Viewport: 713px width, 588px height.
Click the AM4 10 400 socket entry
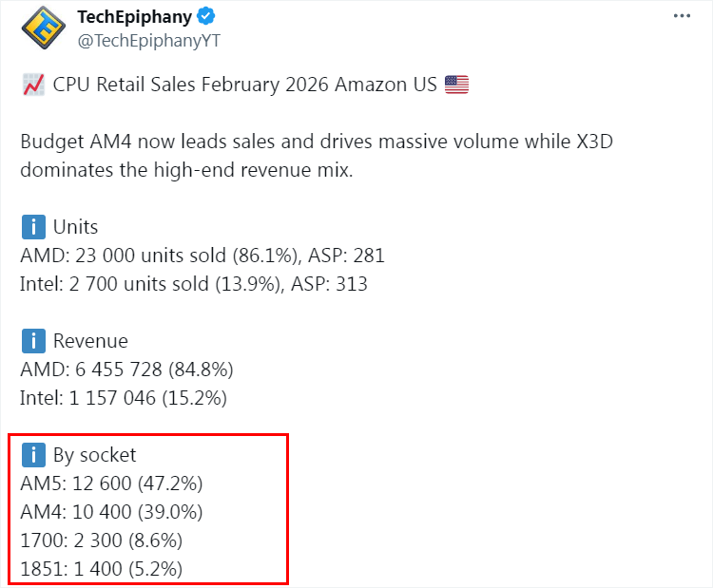click(x=111, y=512)
